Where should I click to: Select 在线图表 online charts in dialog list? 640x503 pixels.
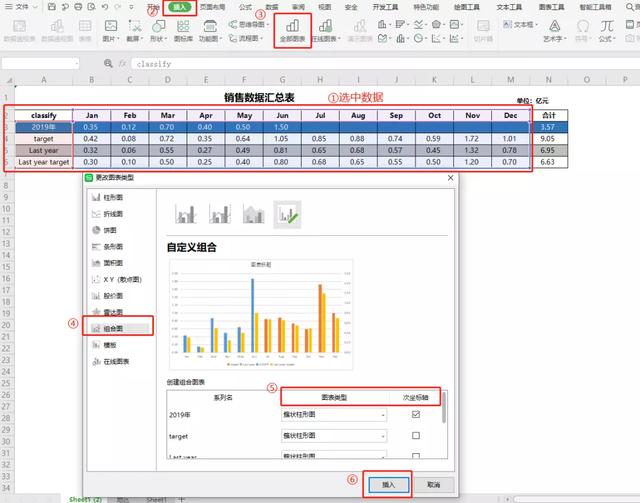[x=111, y=361]
